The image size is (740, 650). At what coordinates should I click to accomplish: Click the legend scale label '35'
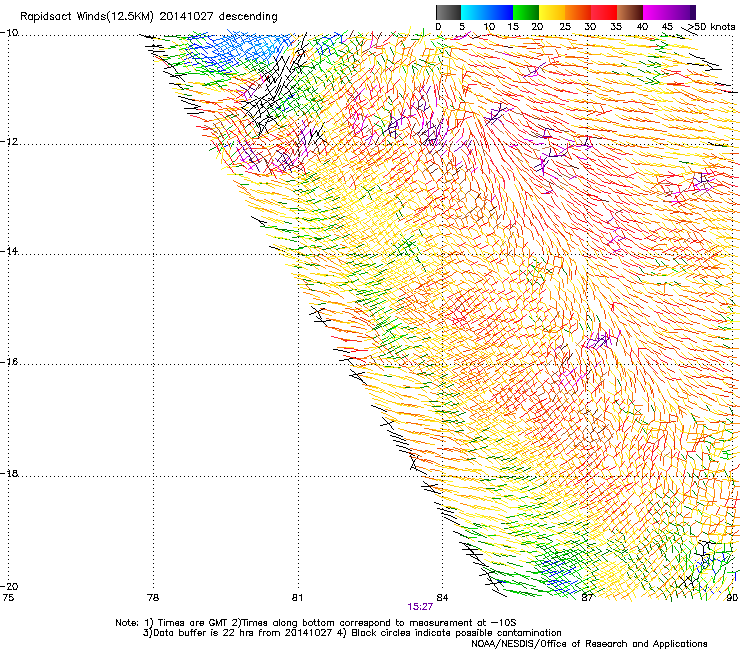pos(616,27)
